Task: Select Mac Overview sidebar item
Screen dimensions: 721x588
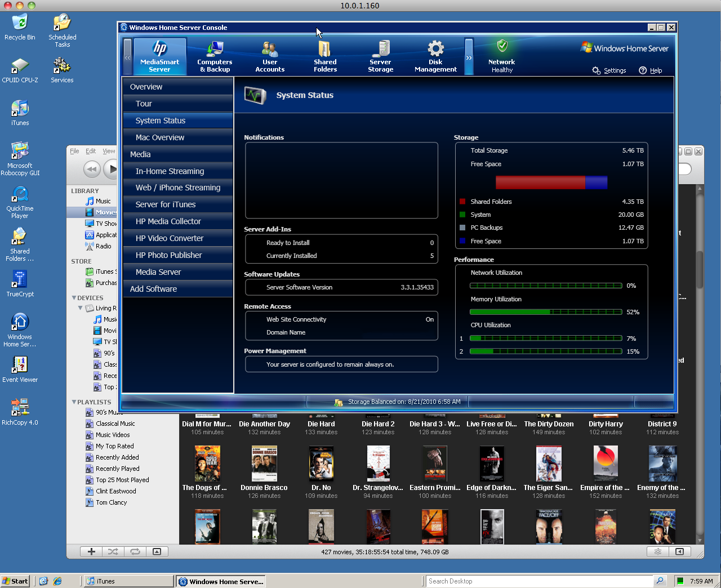Action: point(178,137)
